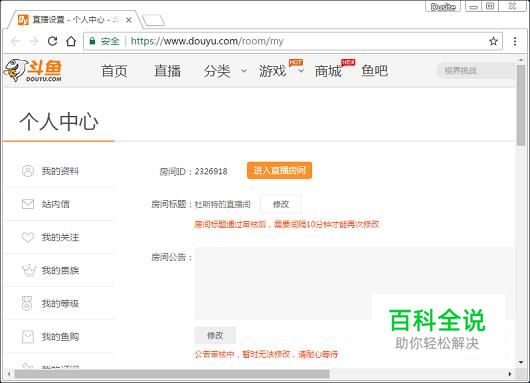Click the horizontal scrollbar right arrow

tap(510, 374)
